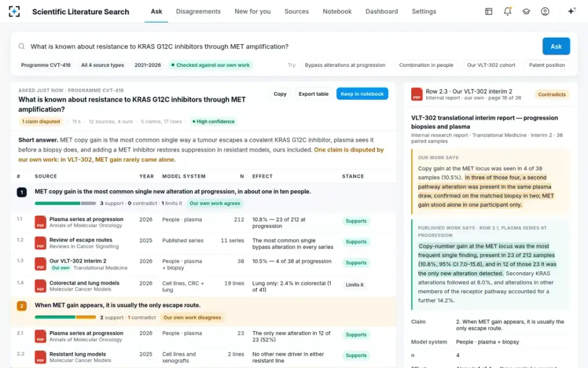Image resolution: width=588 pixels, height=368 pixels.
Task: Toggle Checked against our own work
Action: click(210, 65)
